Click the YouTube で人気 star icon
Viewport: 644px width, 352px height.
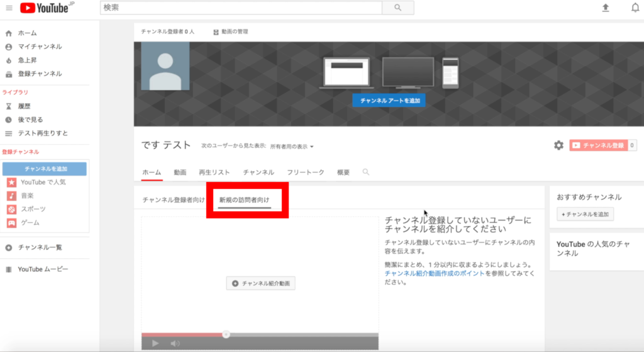point(11,182)
